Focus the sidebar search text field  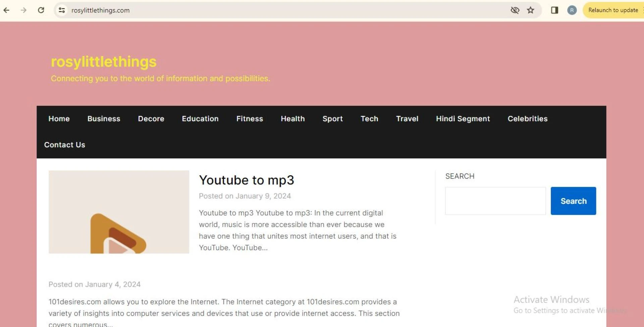tap(495, 201)
